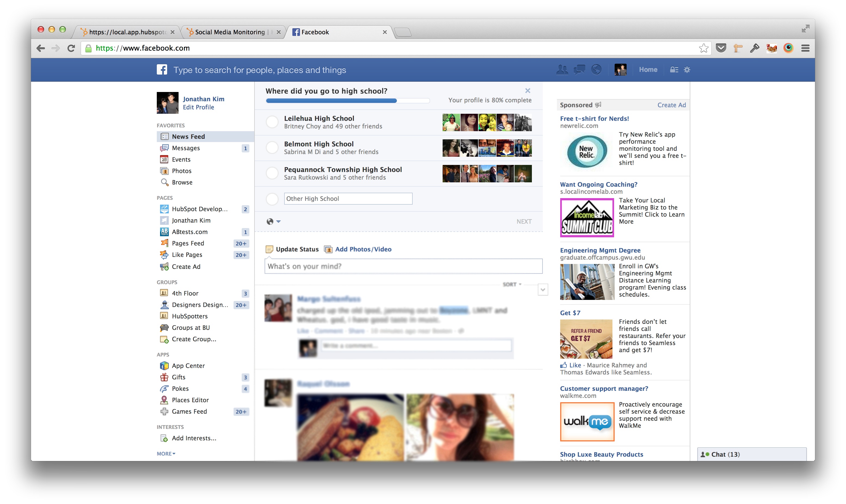Click the ABtests.com page icon
Screen dimensions: 846x504
[164, 232]
